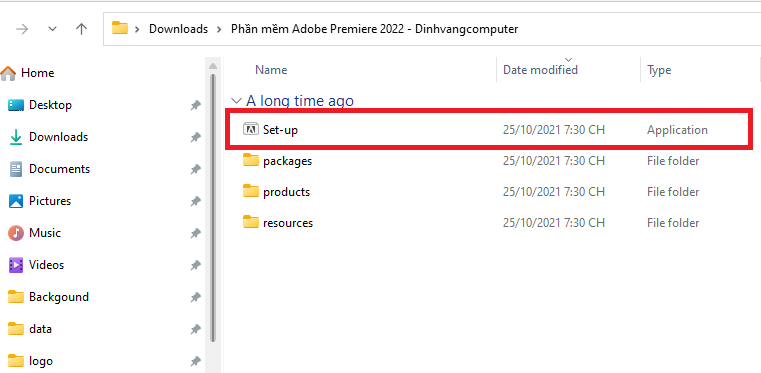Click the products row's date modified
Screen dimensions: 761x373
click(x=554, y=192)
